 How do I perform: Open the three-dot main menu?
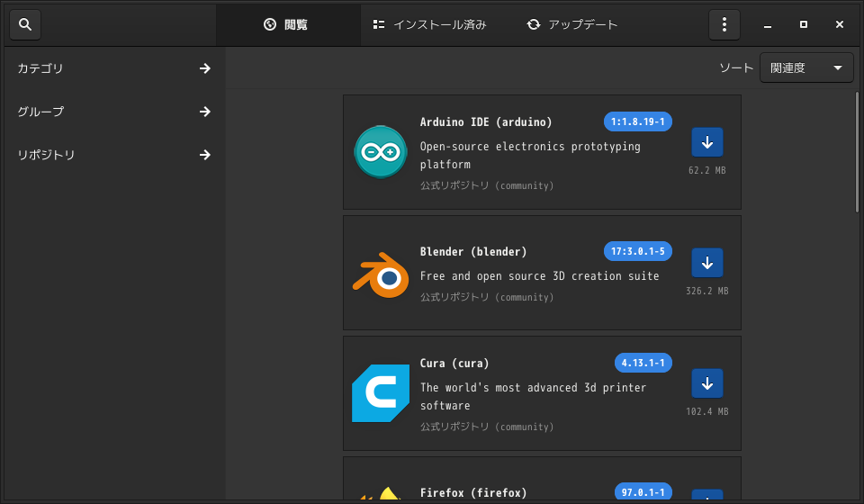point(724,24)
